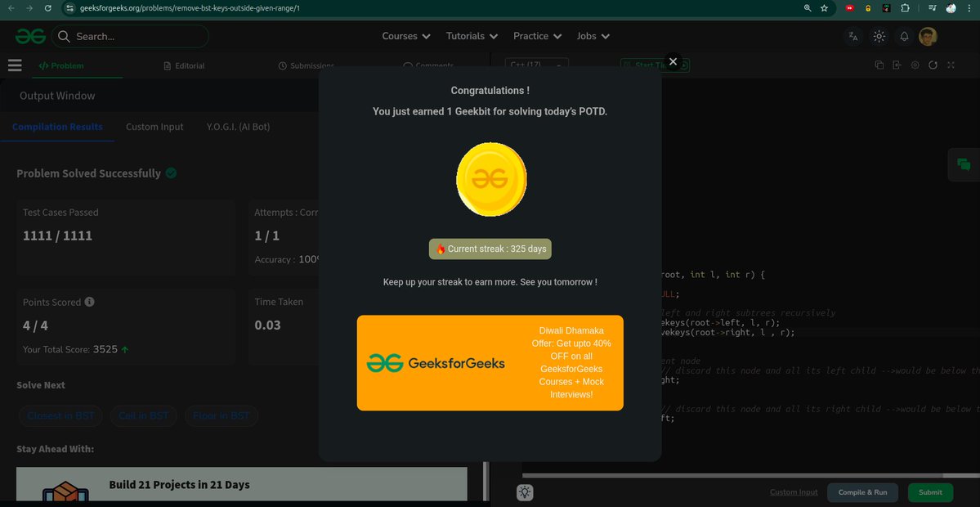The height and width of the screenshot is (507, 980).
Task: Expand the Jobs dropdown
Action: click(x=593, y=36)
